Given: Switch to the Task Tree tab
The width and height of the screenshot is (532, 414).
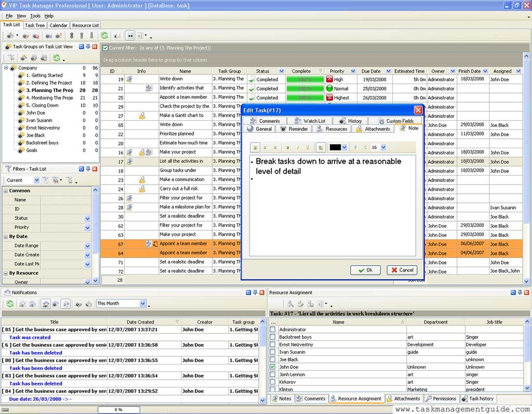Looking at the screenshot, I should (35, 25).
